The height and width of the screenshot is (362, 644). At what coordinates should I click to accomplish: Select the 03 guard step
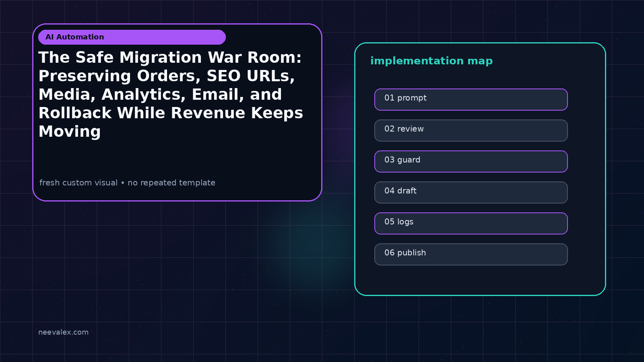[471, 161]
